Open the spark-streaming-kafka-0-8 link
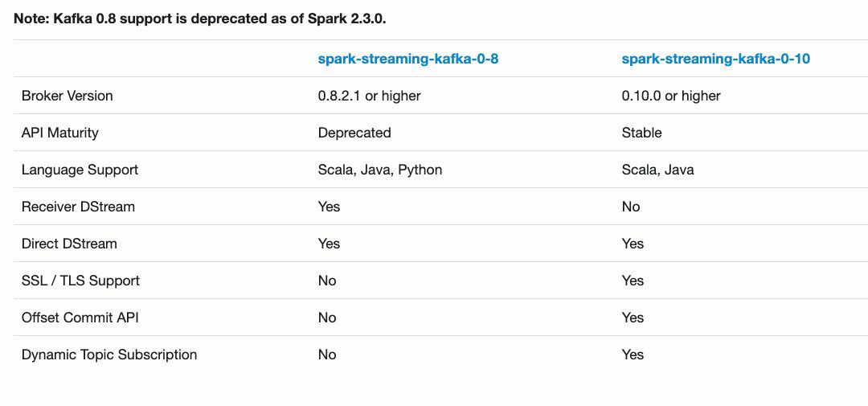The height and width of the screenshot is (406, 868). (408, 59)
